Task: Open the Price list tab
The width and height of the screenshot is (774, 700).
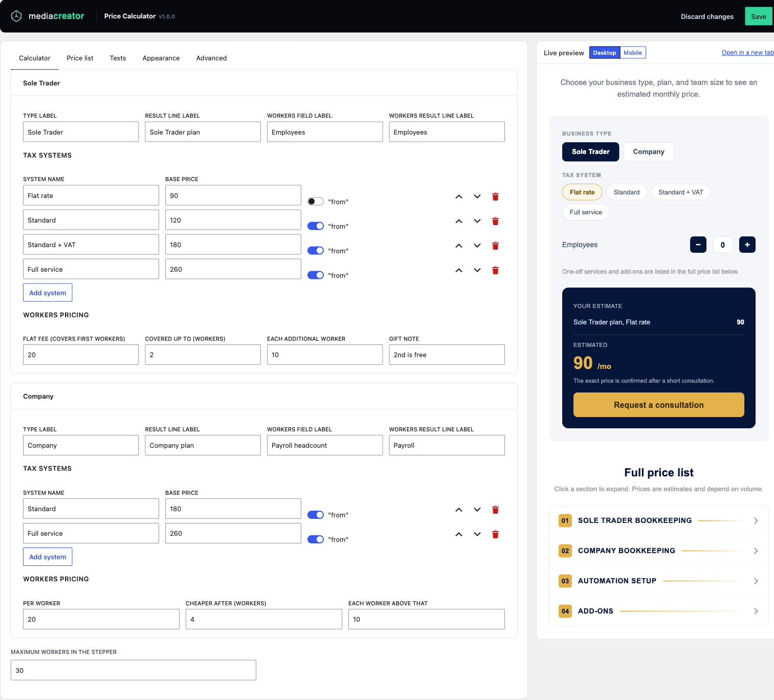Action: coord(80,58)
